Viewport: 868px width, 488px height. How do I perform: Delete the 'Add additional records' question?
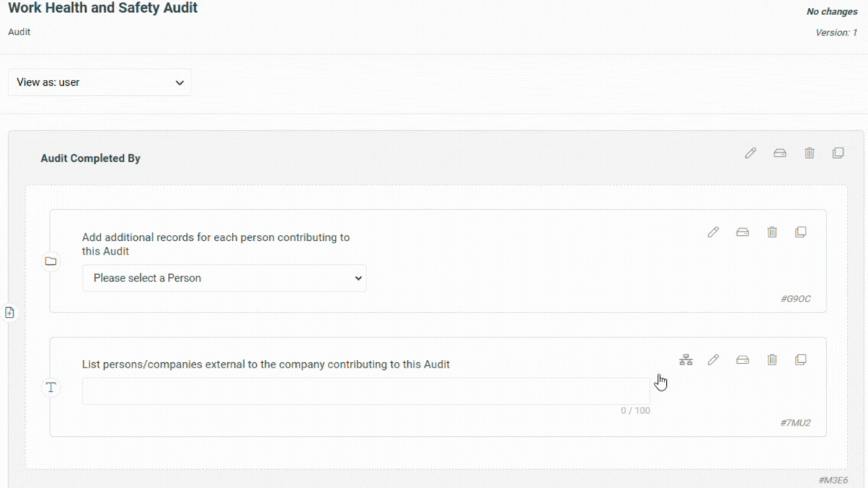tap(772, 232)
